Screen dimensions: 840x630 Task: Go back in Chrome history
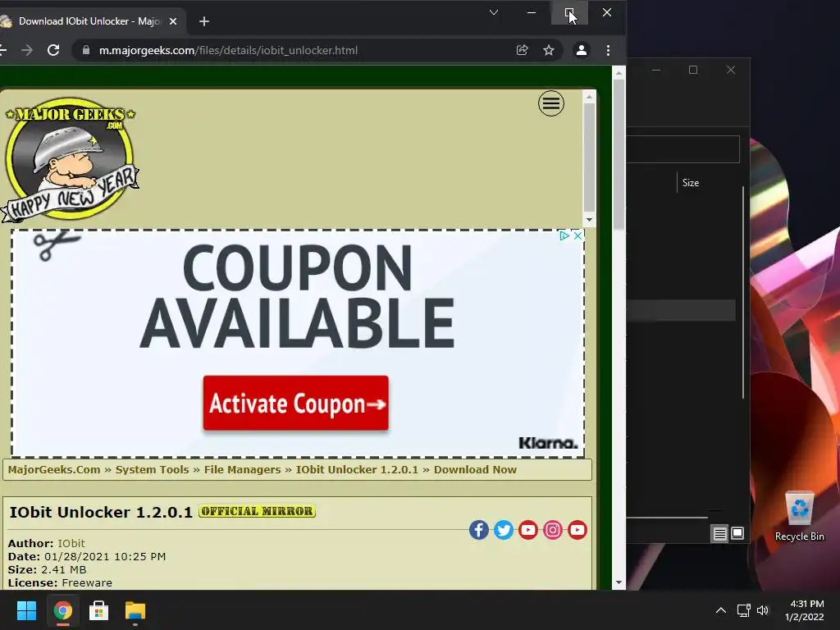2,50
